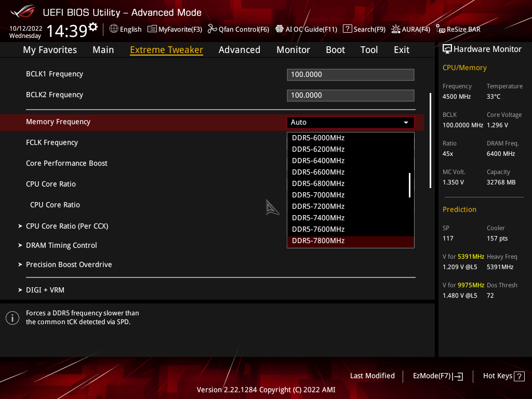Open language selection via the globe icon
The height and width of the screenshot is (399, 532).
pyautogui.click(x=114, y=29)
